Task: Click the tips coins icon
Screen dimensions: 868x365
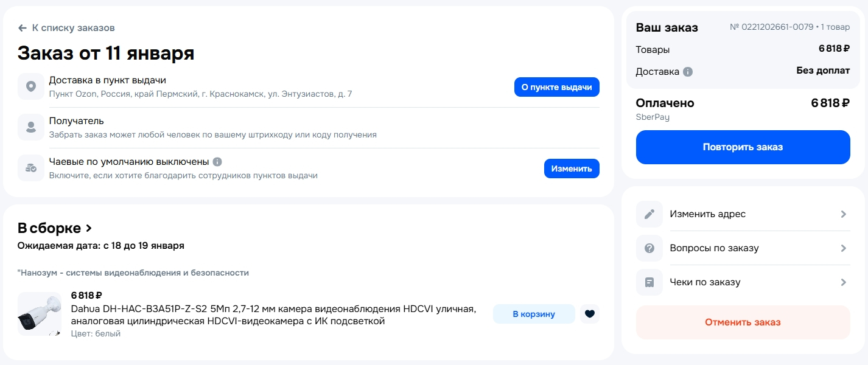Action: click(31, 168)
